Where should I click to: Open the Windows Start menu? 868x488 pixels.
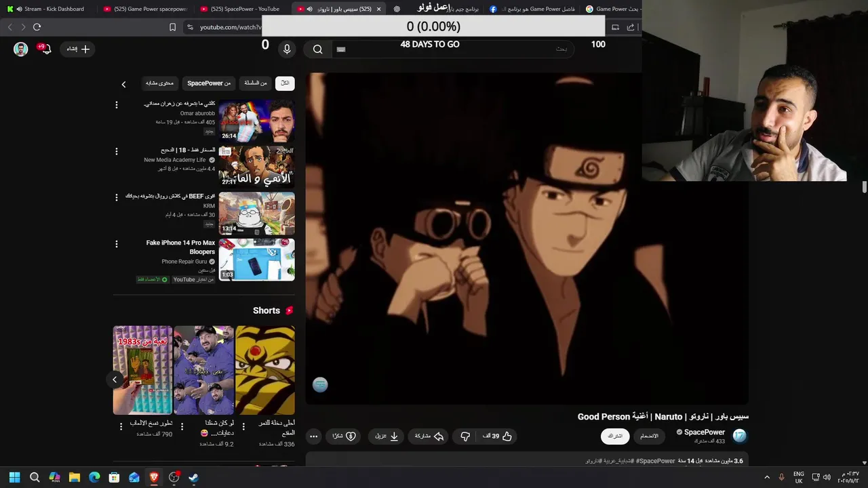click(14, 477)
